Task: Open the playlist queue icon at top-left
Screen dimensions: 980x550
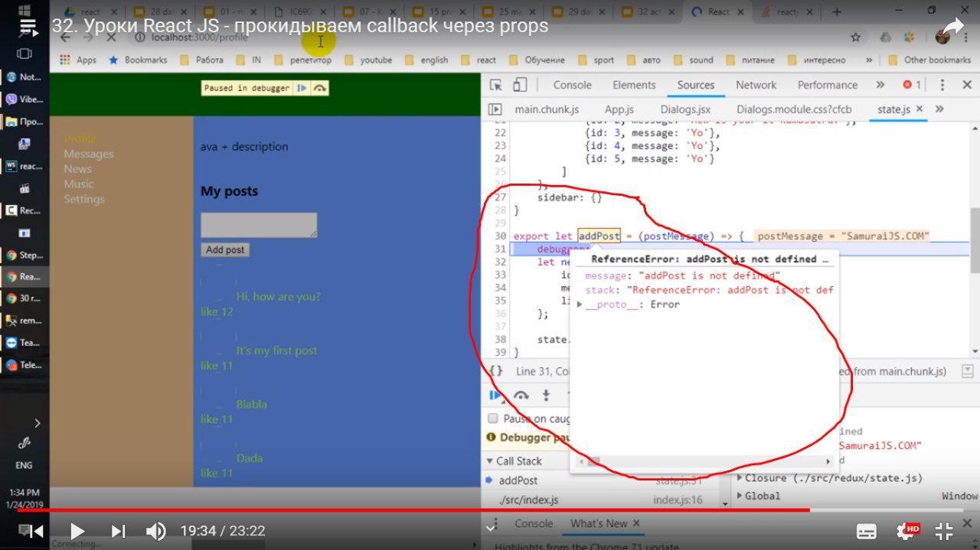Action: click(28, 26)
